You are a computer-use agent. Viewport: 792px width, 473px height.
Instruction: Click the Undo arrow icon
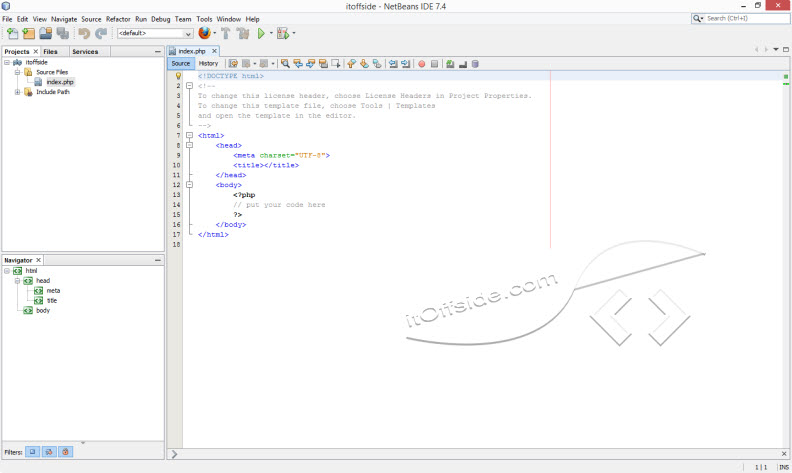[84, 33]
